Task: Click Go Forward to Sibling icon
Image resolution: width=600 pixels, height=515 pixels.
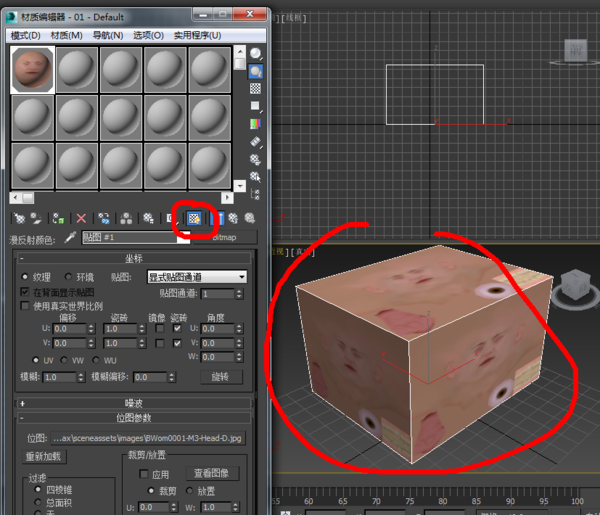Action: (249, 218)
